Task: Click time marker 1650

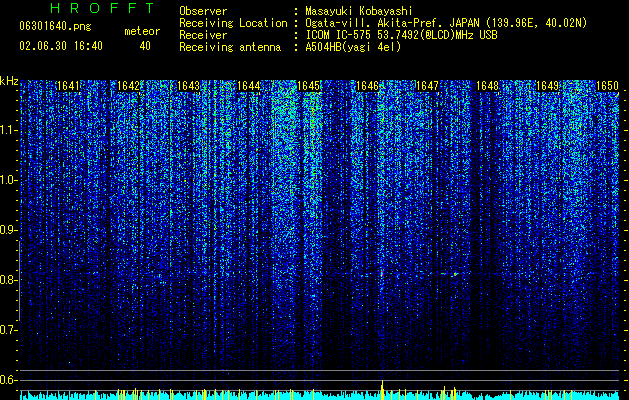Action: pyautogui.click(x=607, y=86)
